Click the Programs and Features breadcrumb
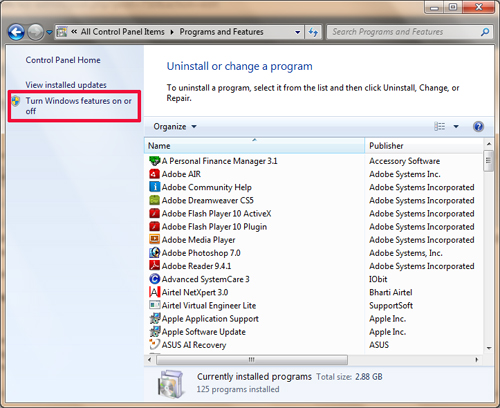The image size is (500, 408). tap(221, 32)
